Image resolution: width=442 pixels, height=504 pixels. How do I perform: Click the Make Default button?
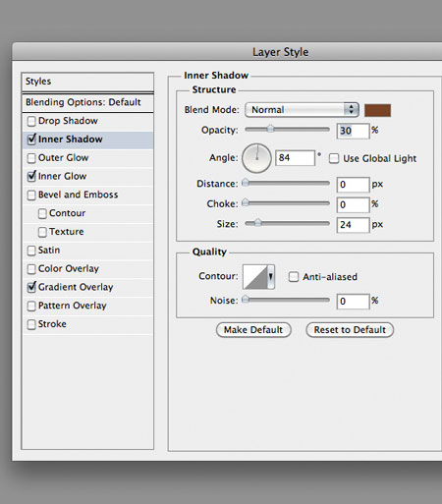click(253, 330)
